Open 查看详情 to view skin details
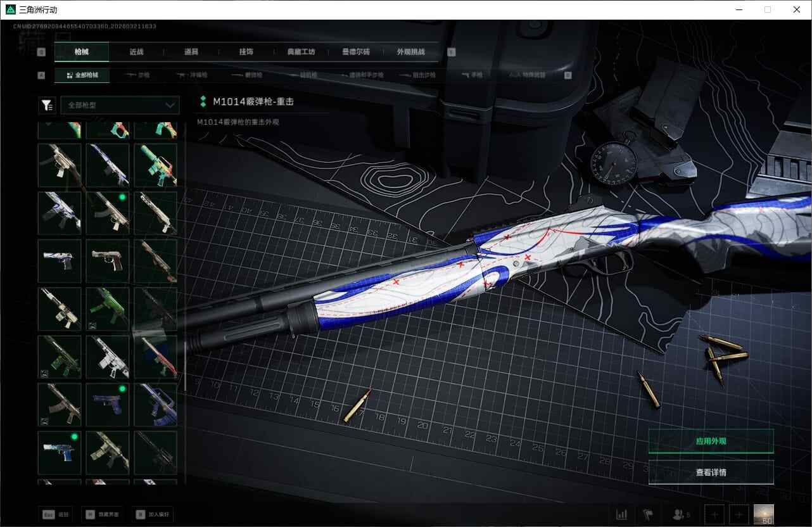Image resolution: width=812 pixels, height=527 pixels. click(x=711, y=472)
